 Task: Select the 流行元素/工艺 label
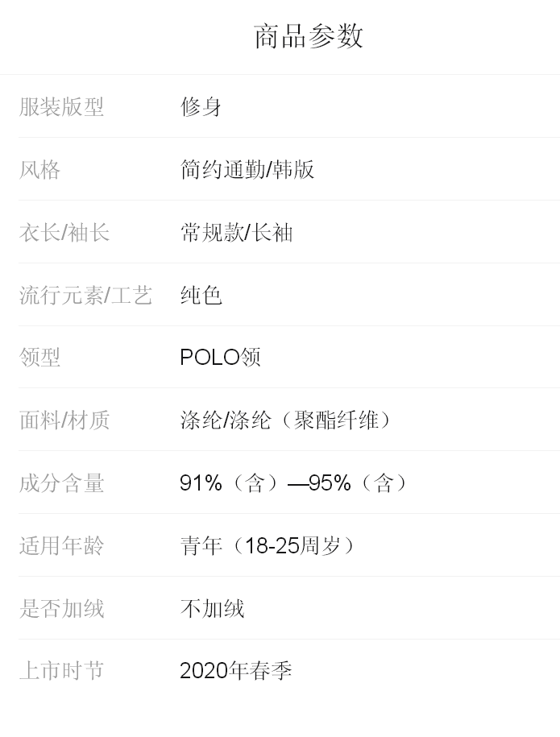tap(85, 296)
